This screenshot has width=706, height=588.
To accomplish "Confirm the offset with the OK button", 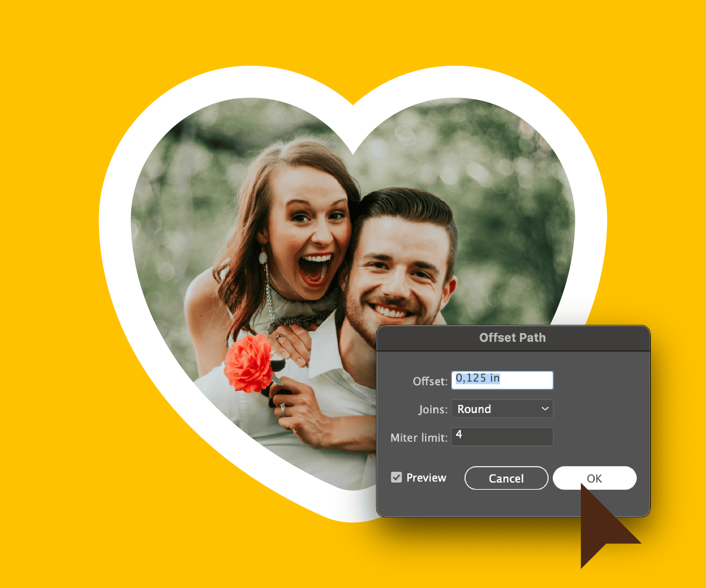I will (x=594, y=478).
